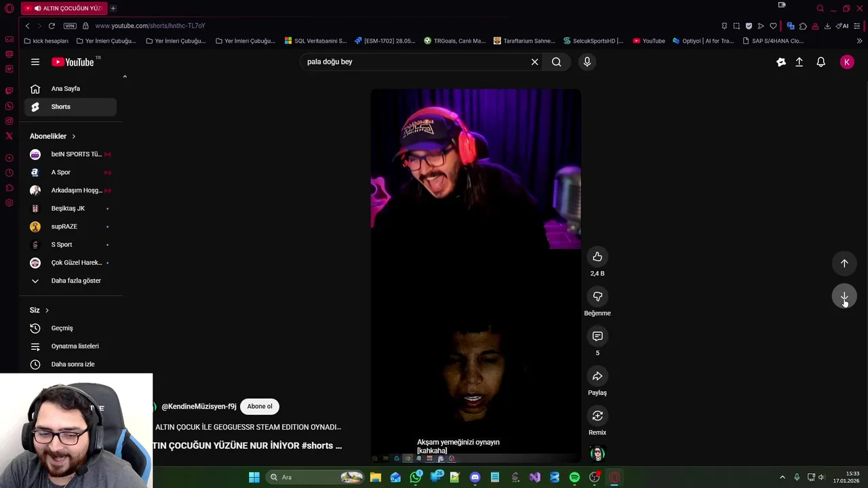The width and height of the screenshot is (868, 488).
Task: Open the notifications bell
Action: [x=821, y=62]
